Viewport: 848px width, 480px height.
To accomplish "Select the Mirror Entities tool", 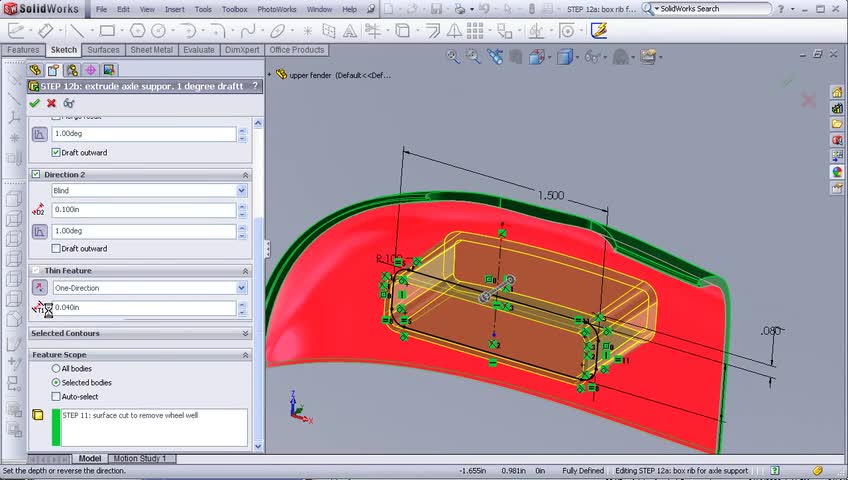I will point(454,31).
